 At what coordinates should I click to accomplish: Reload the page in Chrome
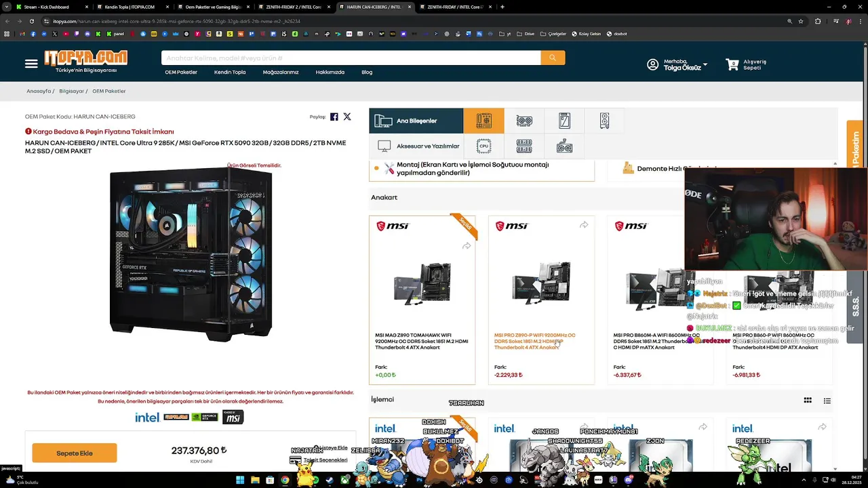click(x=31, y=21)
